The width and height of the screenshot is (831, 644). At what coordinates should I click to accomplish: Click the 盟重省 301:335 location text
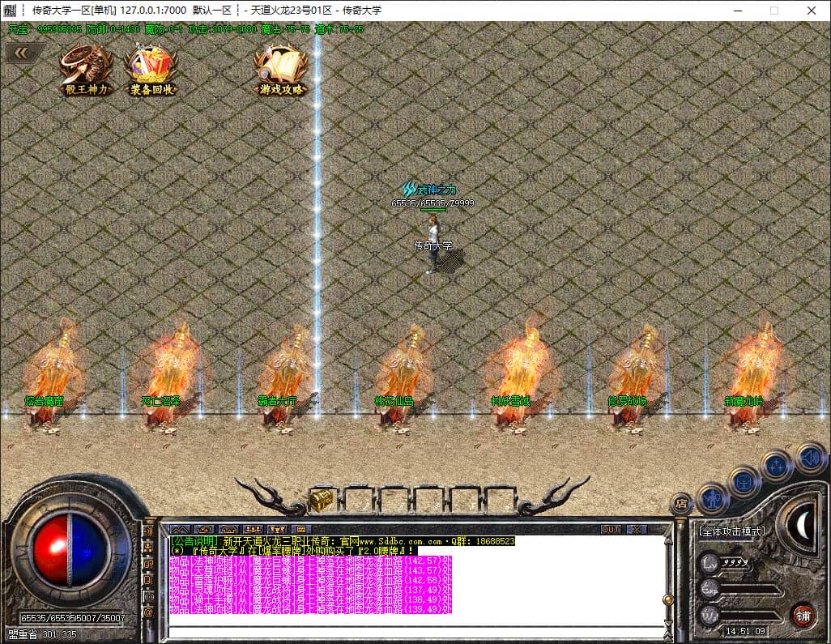(x=42, y=634)
